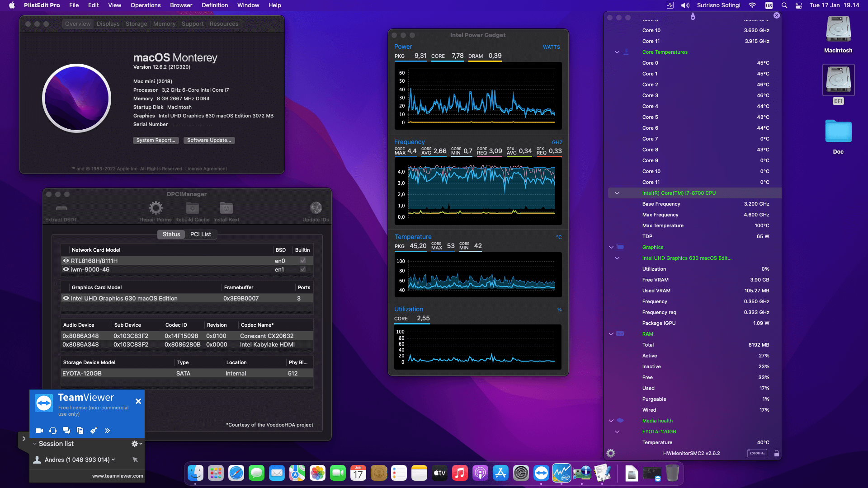Open Control Center in the menu bar
This screenshot has height=488, width=868.
tap(799, 5)
